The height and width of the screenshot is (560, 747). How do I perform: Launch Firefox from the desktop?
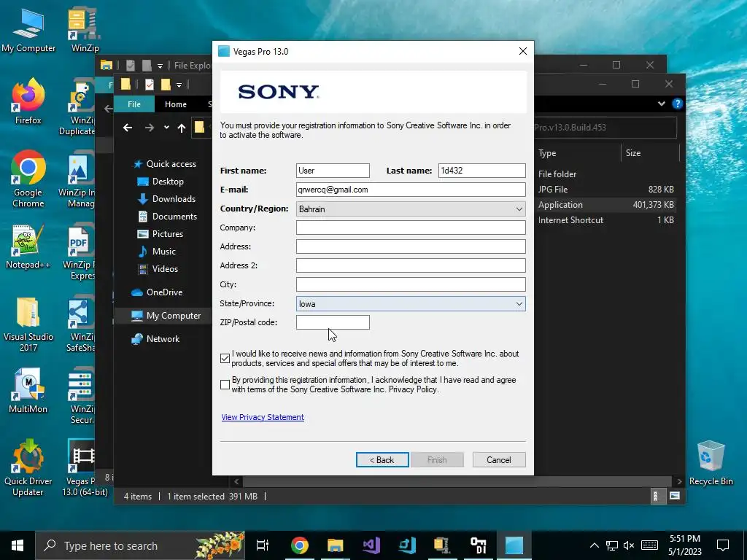[28, 101]
